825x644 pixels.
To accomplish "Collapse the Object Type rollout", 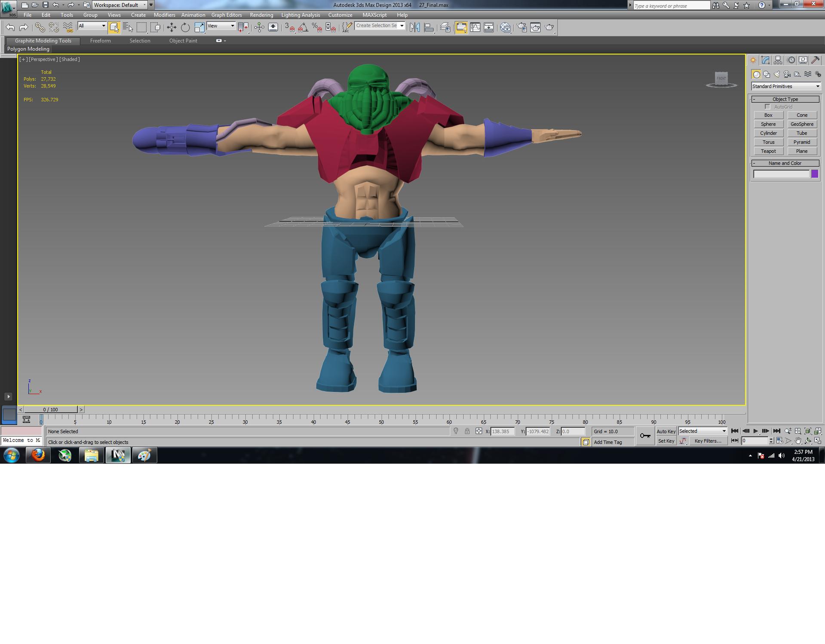I will tap(785, 99).
